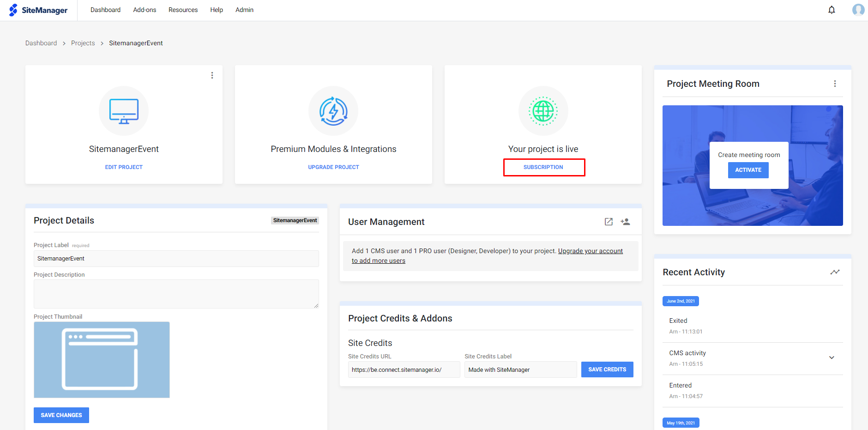Open the Admin menu
The image size is (868, 430).
(x=244, y=10)
